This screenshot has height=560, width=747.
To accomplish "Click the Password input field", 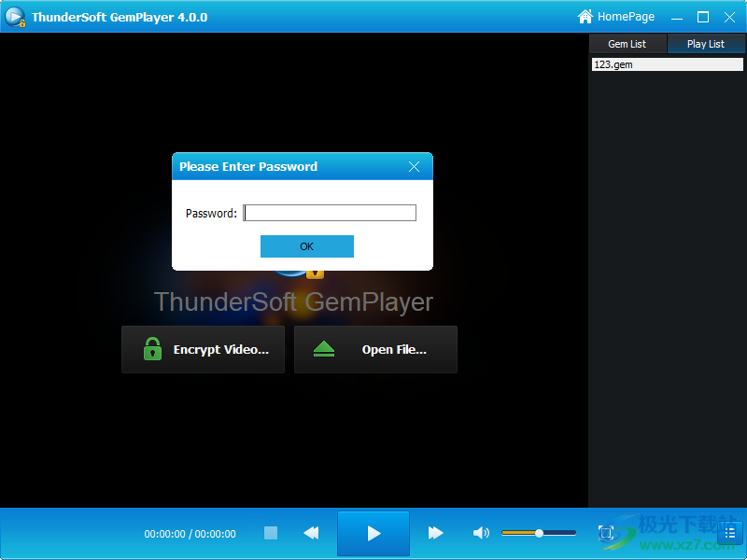I will [330, 213].
